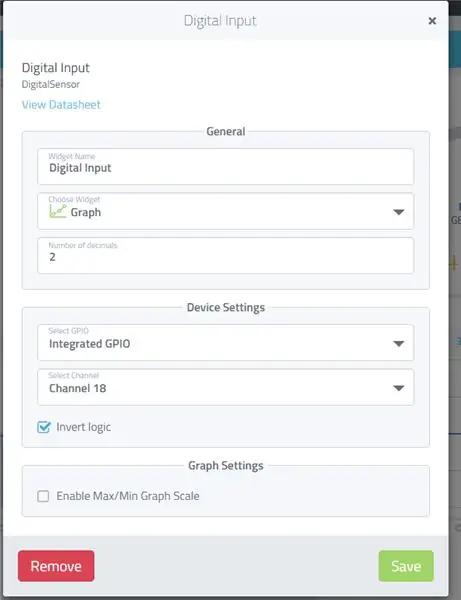
Task: Click the Select Channel dropdown arrow
Action: point(399,388)
